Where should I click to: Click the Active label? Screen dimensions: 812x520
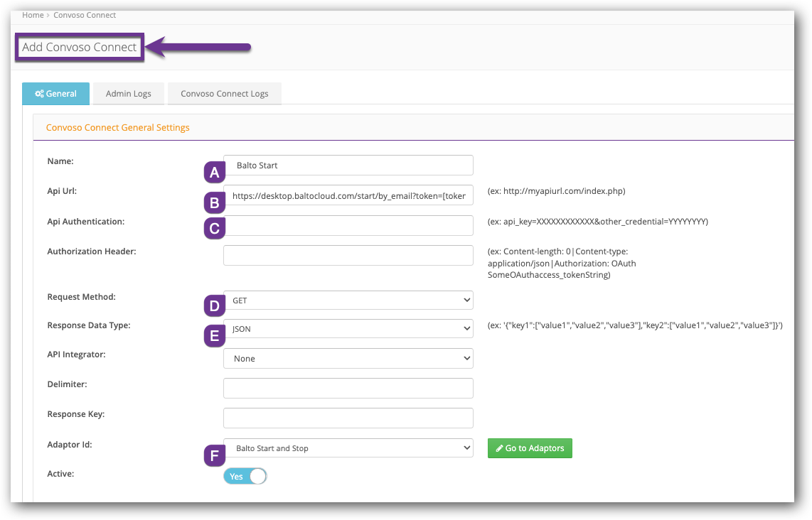(60, 474)
